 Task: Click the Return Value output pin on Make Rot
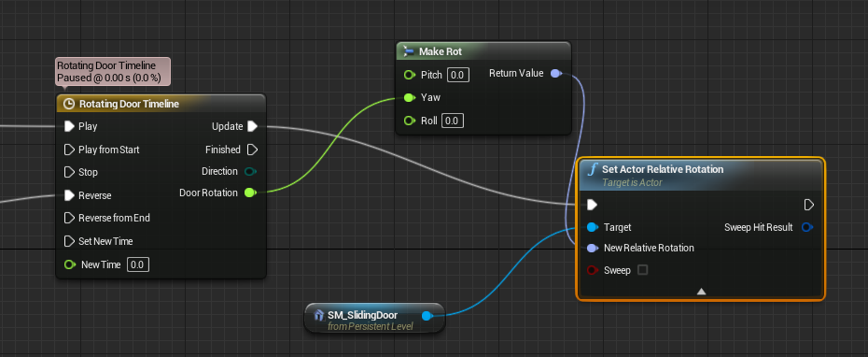click(x=555, y=73)
